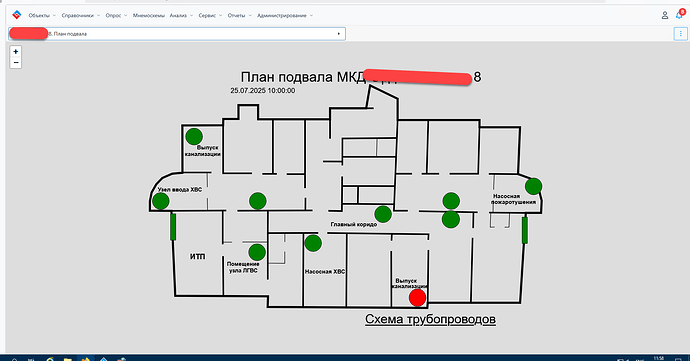Open the Справочники dropdown menu

[x=81, y=15]
